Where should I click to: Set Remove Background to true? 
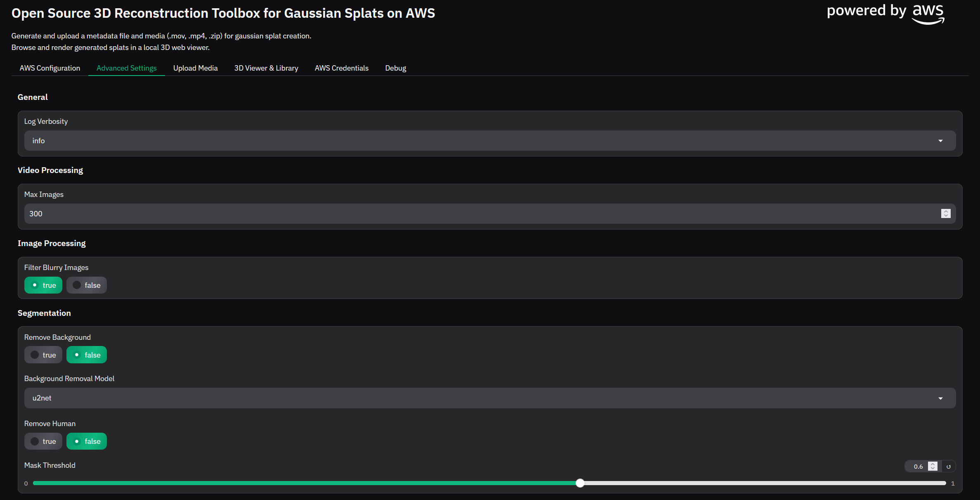(43, 355)
